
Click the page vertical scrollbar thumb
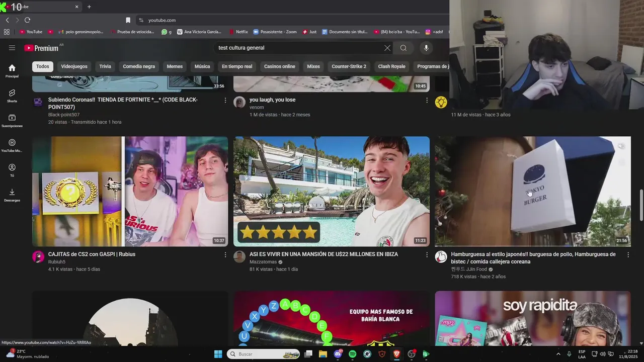pyautogui.click(x=640, y=205)
